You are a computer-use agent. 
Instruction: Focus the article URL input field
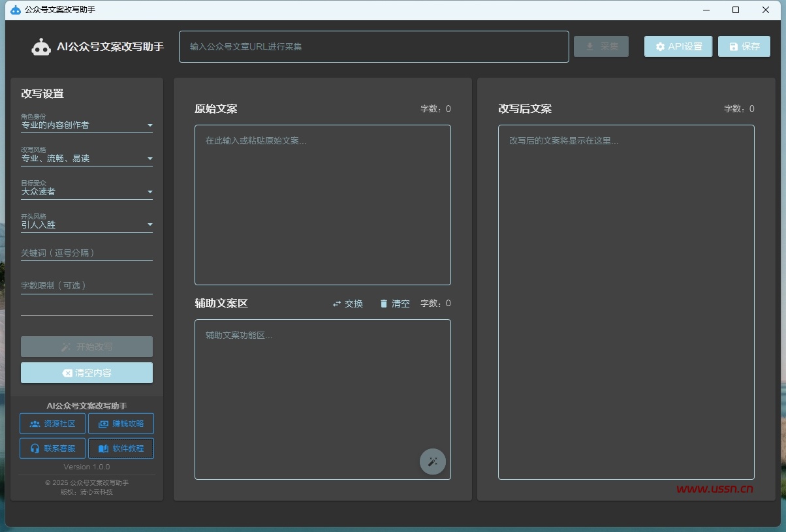click(373, 47)
